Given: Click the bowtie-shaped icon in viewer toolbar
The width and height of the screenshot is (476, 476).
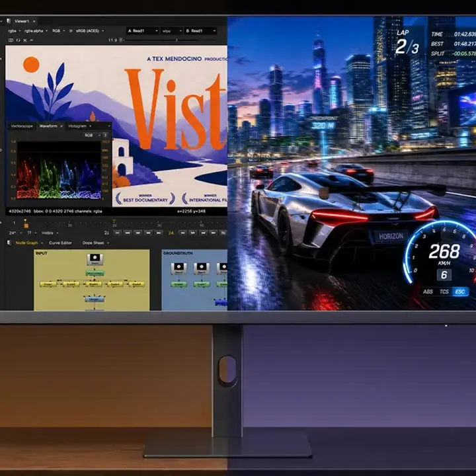Looking at the screenshot, I should pos(25,40).
